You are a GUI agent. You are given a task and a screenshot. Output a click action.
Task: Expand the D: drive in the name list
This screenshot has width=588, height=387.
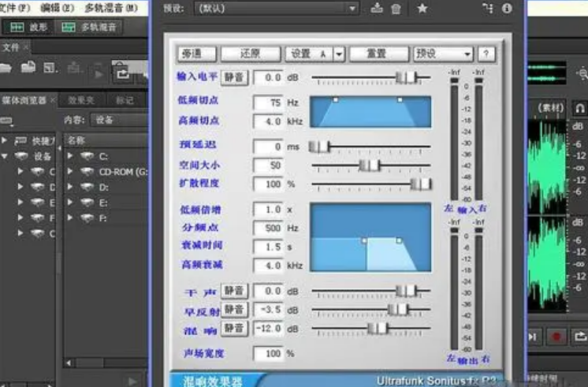coord(69,186)
